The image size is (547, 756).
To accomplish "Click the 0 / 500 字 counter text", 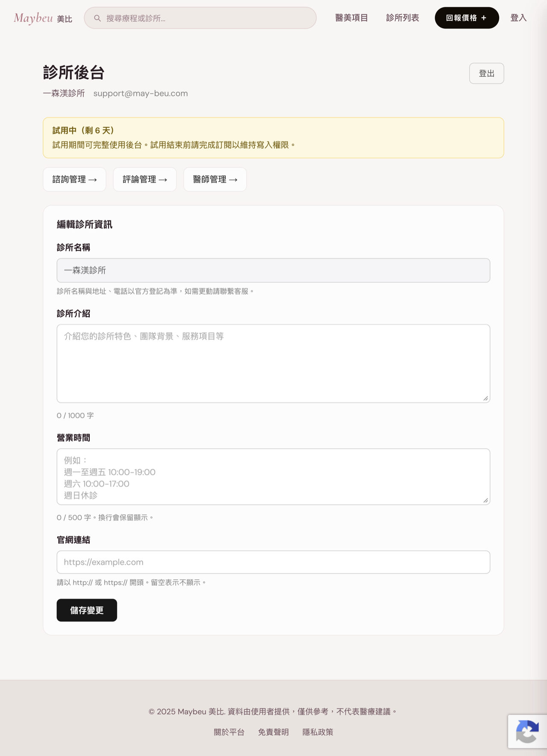I will coord(105,517).
